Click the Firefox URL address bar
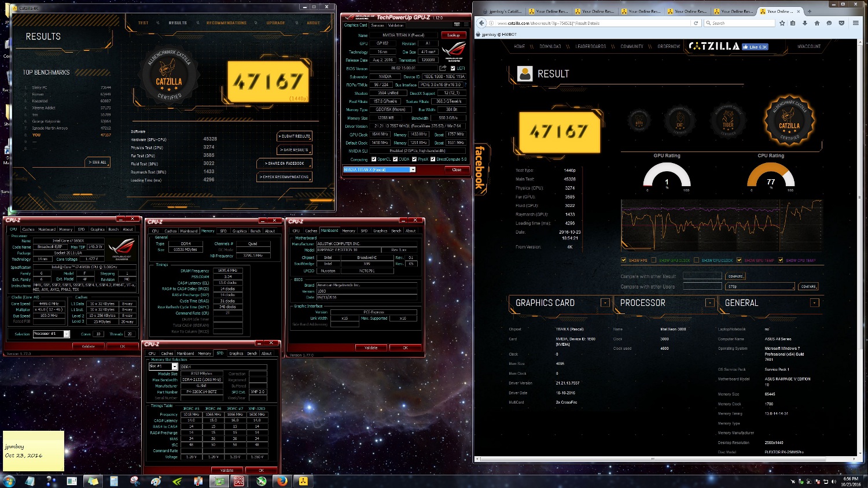868x488 pixels. [589, 23]
